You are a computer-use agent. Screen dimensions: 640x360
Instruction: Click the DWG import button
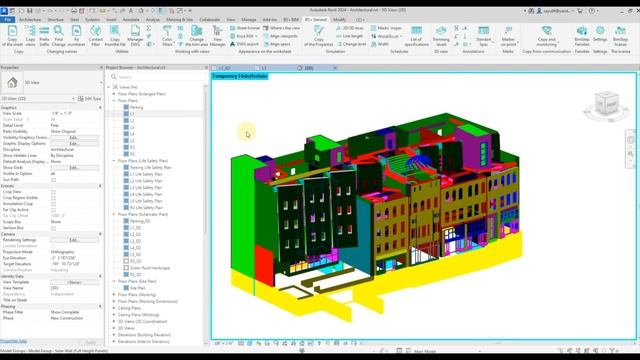coord(244,44)
